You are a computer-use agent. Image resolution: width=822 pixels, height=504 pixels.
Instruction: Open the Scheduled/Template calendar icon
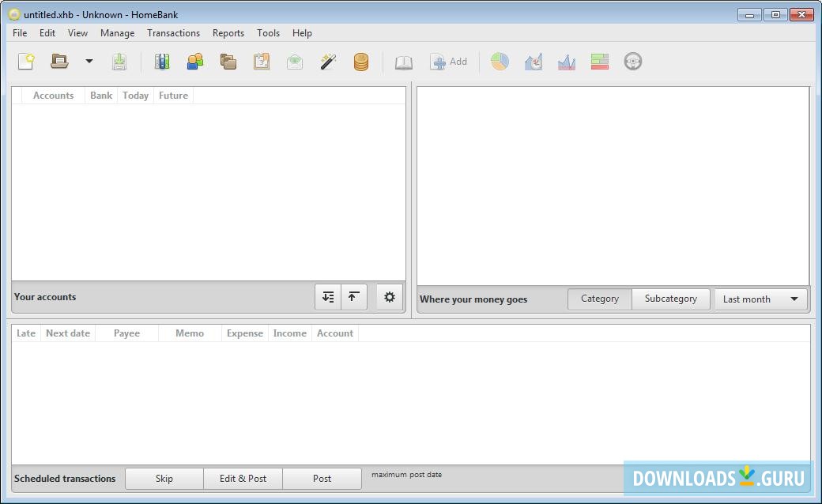(262, 62)
